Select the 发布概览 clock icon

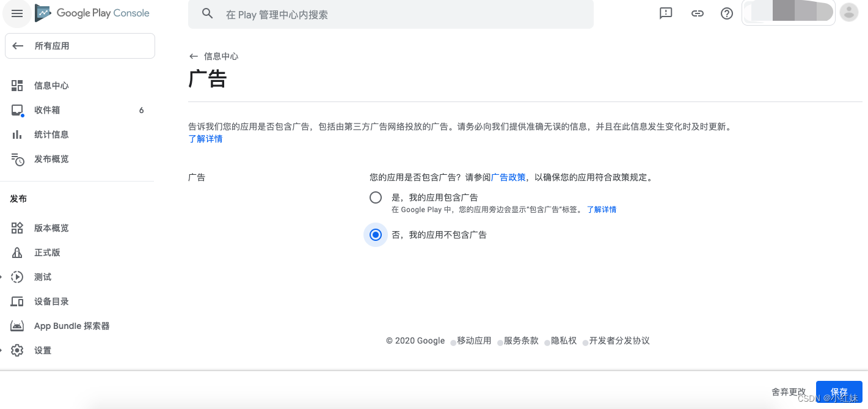tap(17, 159)
